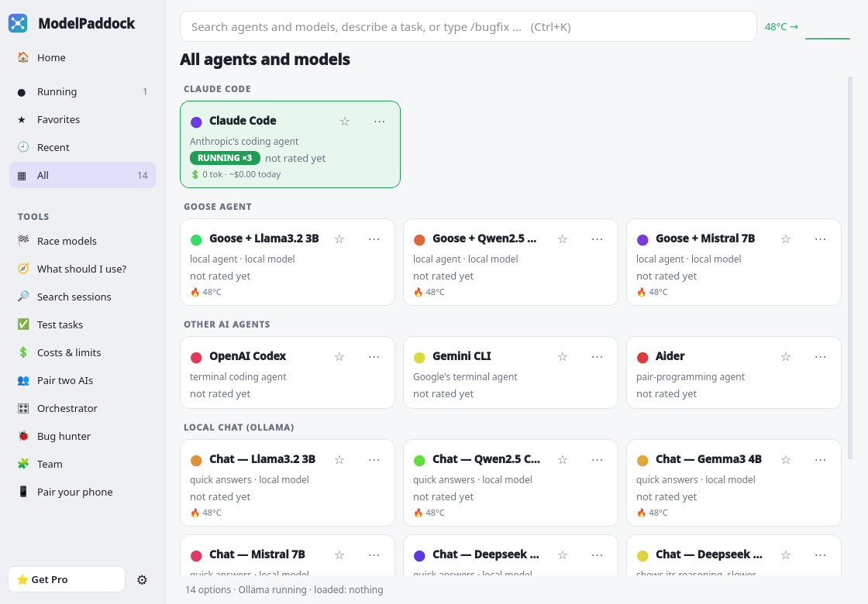
Task: Click the RUNNING ×3 badge
Action: pos(225,158)
